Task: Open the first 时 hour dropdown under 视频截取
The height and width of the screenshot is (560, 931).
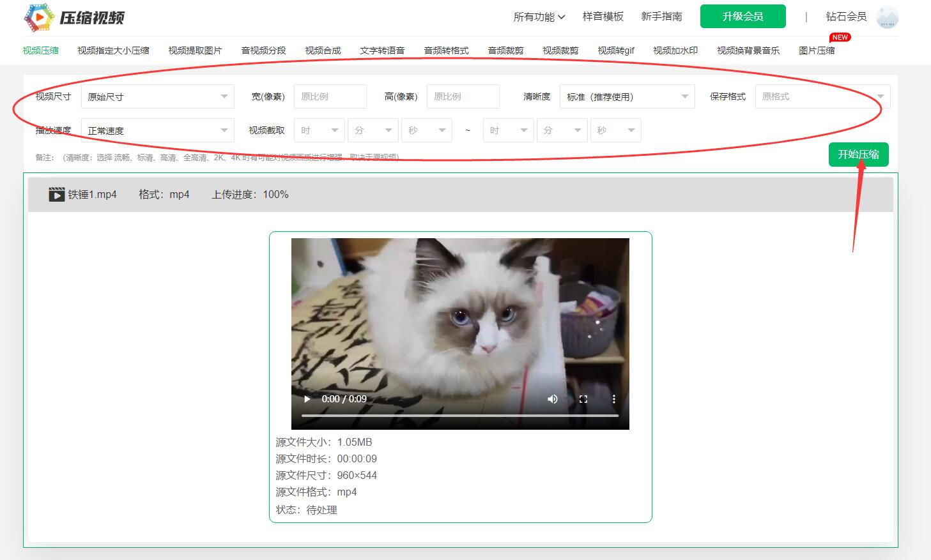Action: click(319, 130)
